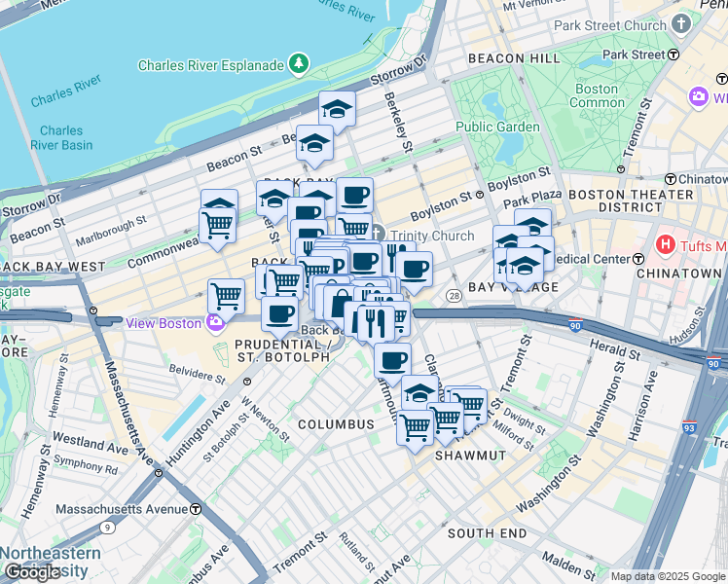
Task: Select the Park Street T station icon
Action: 673,55
